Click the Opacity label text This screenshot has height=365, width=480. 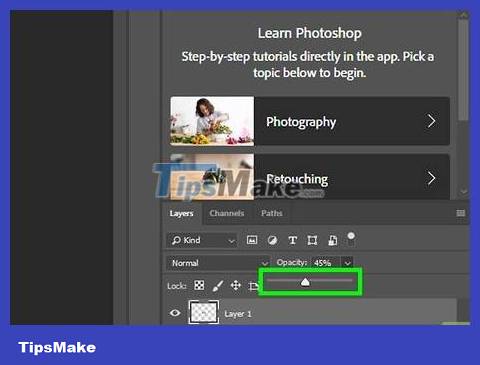pos(291,263)
